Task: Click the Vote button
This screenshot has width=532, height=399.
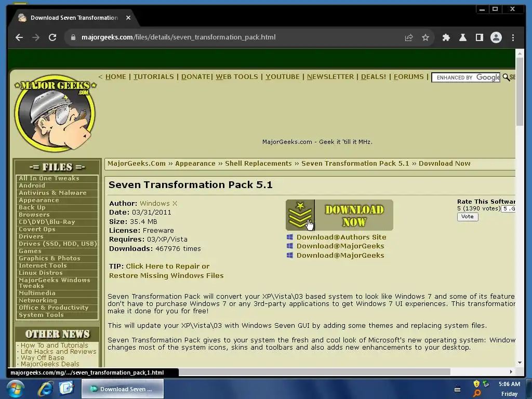Action: click(x=468, y=217)
